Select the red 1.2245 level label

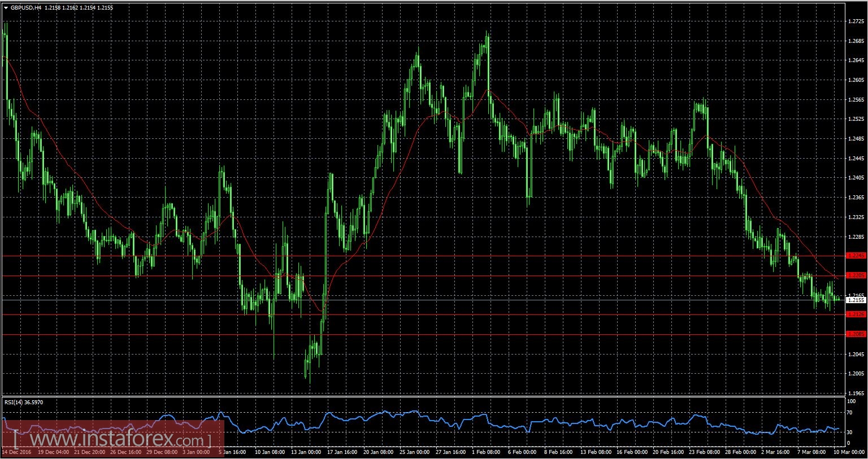(x=856, y=256)
